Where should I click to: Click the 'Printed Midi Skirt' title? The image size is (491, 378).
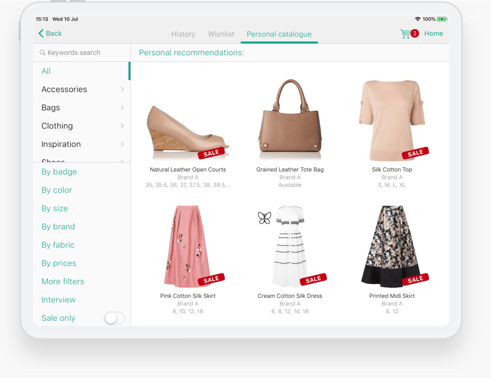tap(392, 296)
